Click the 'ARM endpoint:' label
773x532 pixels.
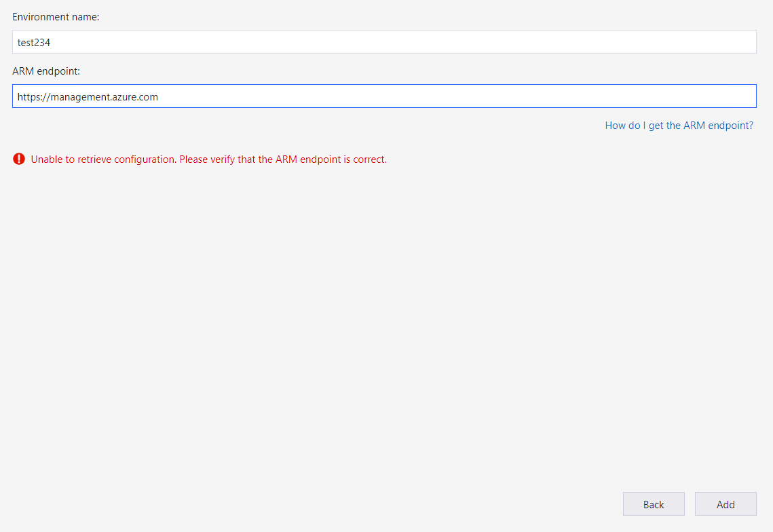coord(41,71)
